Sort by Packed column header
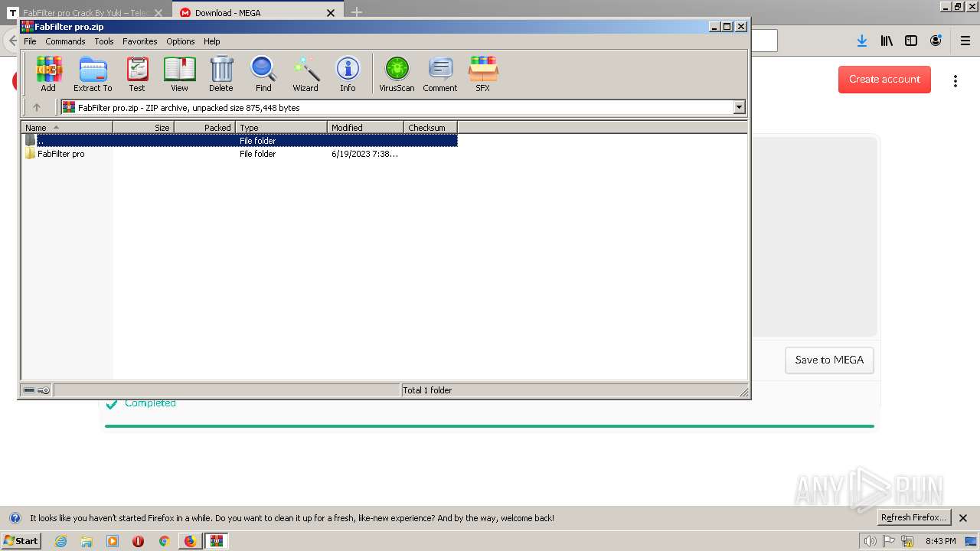The image size is (980, 551). pyautogui.click(x=204, y=128)
